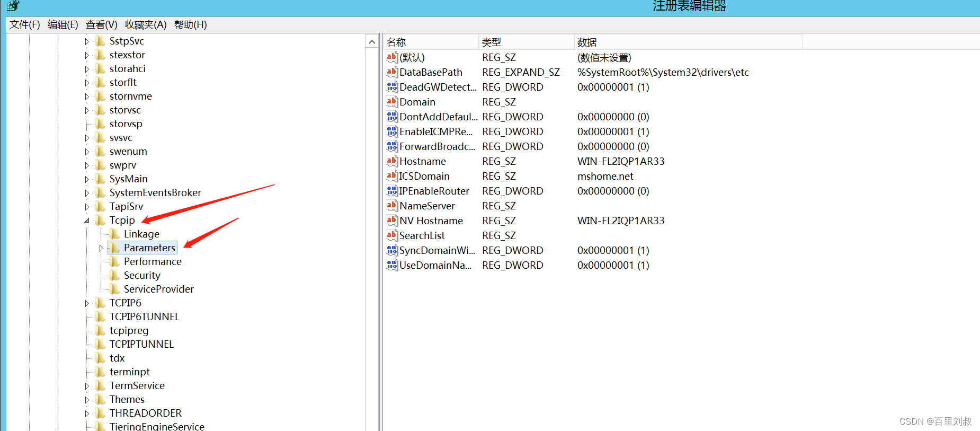980x431 pixels.
Task: Click the %SystemRoot%\System32\drivers\etc data value
Action: pos(663,72)
